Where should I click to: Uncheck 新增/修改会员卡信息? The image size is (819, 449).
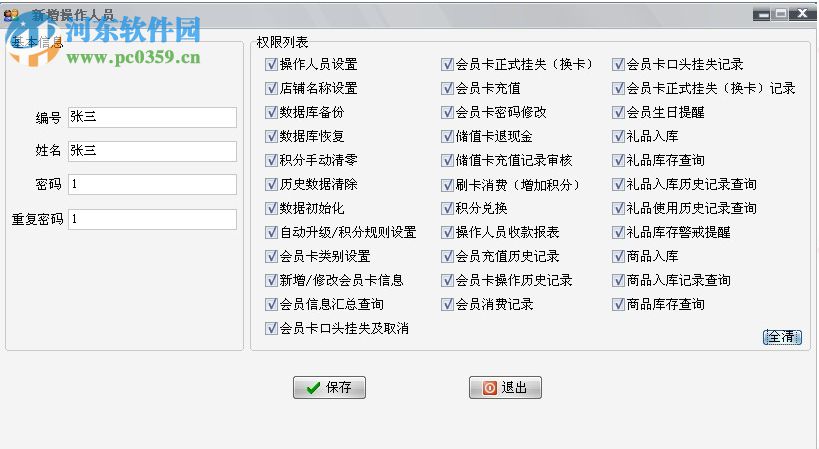coord(271,280)
